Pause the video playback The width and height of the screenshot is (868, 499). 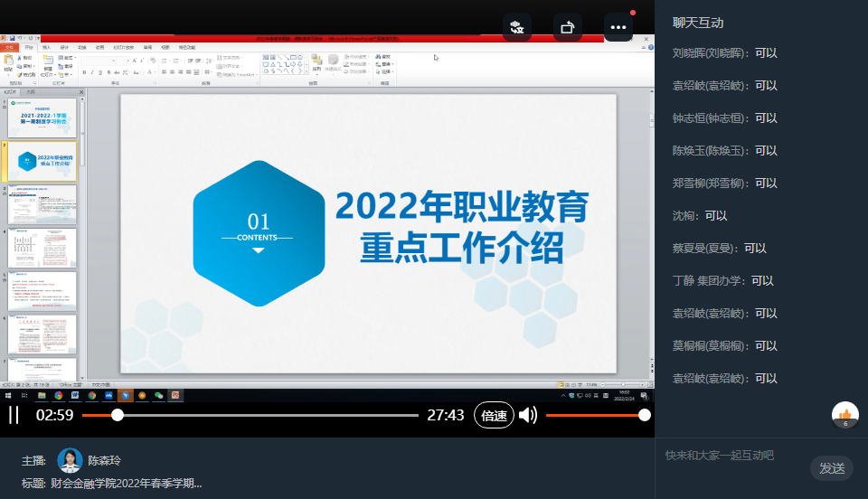(14, 415)
